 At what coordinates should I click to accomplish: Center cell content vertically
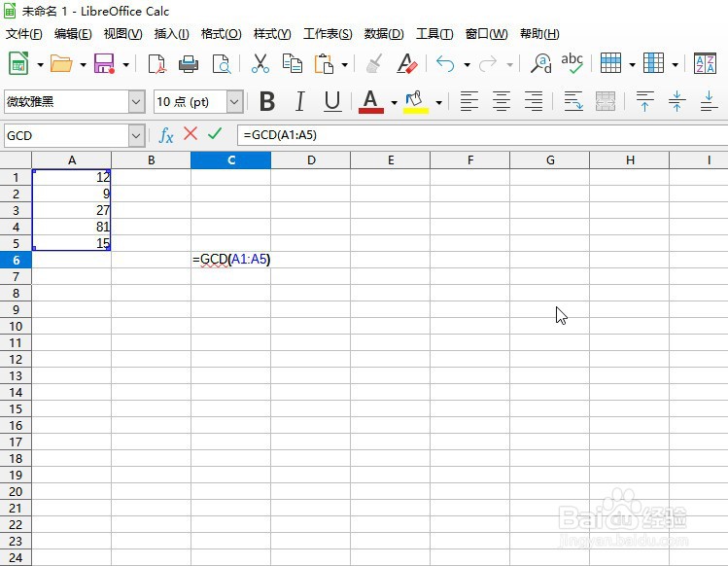click(x=676, y=101)
